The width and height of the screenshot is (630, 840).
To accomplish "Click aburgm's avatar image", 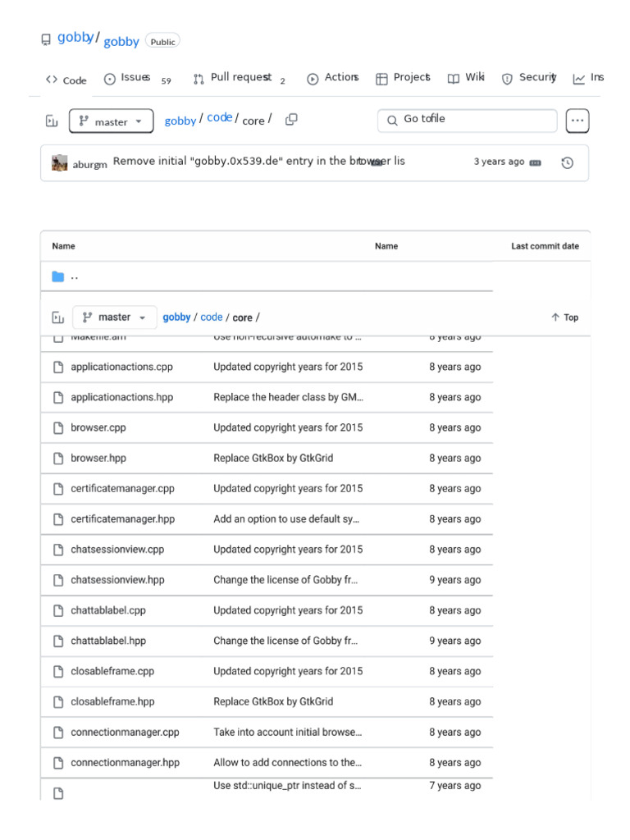I will (x=59, y=162).
